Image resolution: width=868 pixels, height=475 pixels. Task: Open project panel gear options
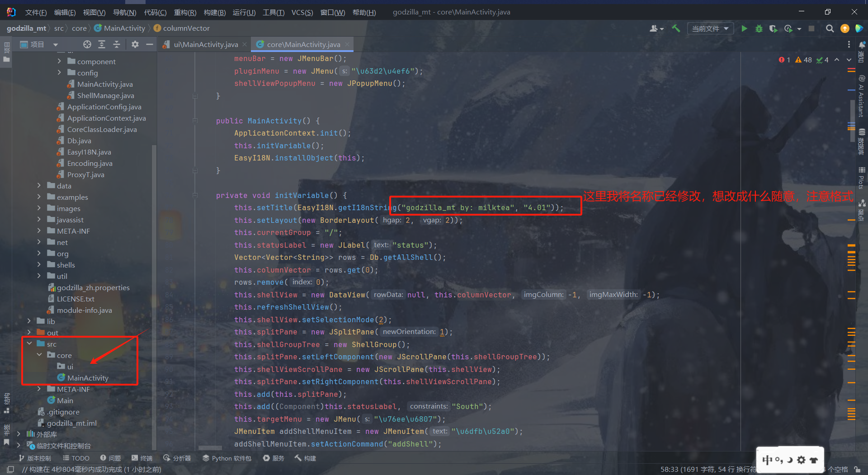135,44
